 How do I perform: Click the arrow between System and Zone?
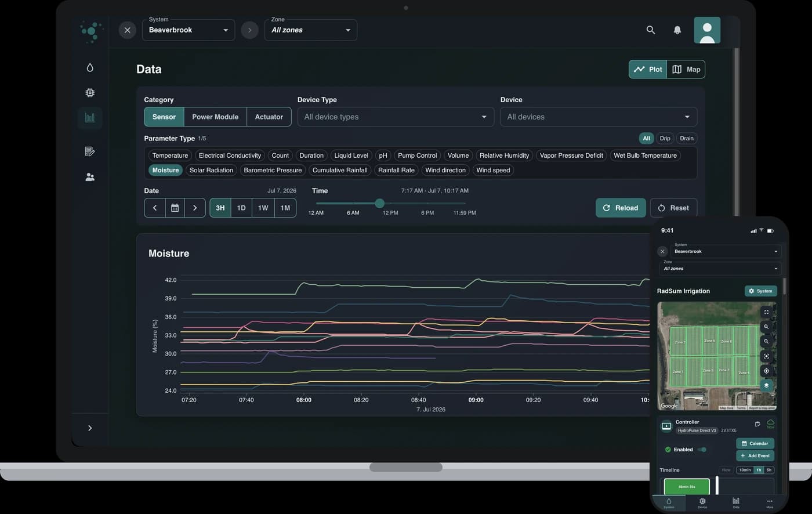(x=250, y=30)
